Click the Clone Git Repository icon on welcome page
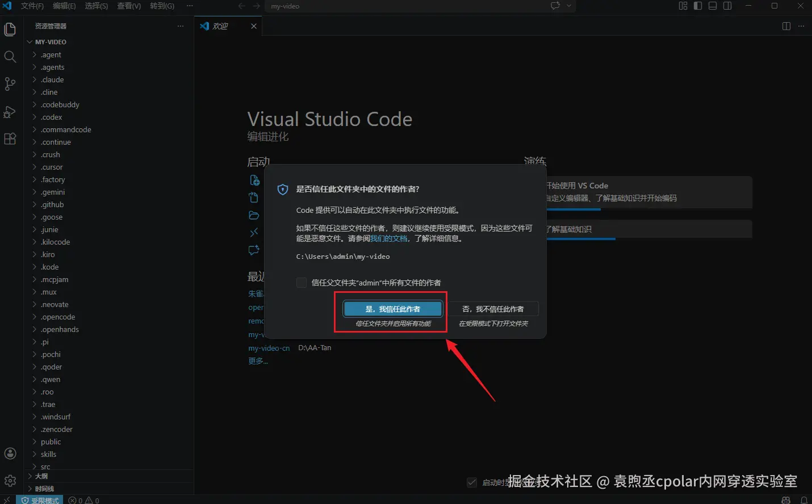The width and height of the screenshot is (812, 504). tap(254, 232)
